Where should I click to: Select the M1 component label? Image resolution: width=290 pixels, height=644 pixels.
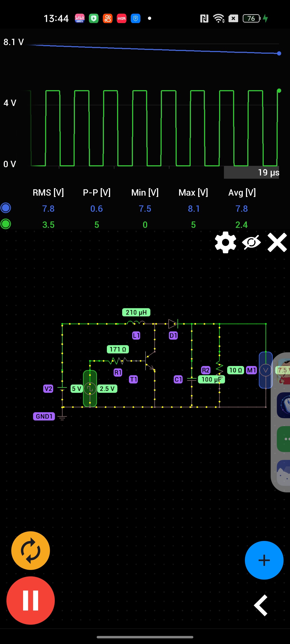252,370
